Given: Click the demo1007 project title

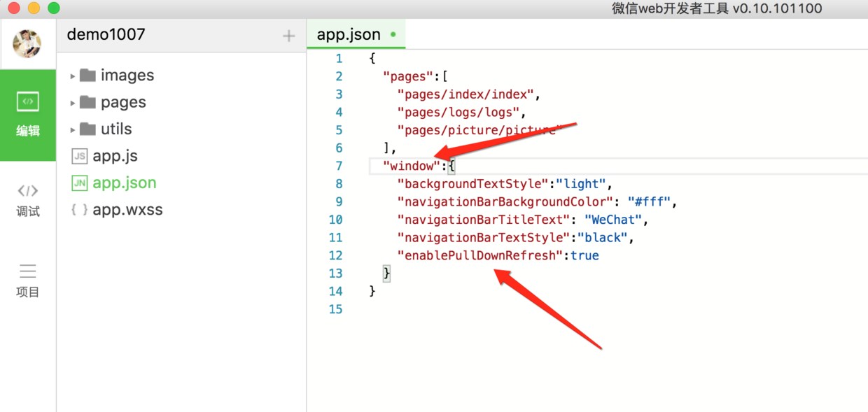Looking at the screenshot, I should click(106, 34).
